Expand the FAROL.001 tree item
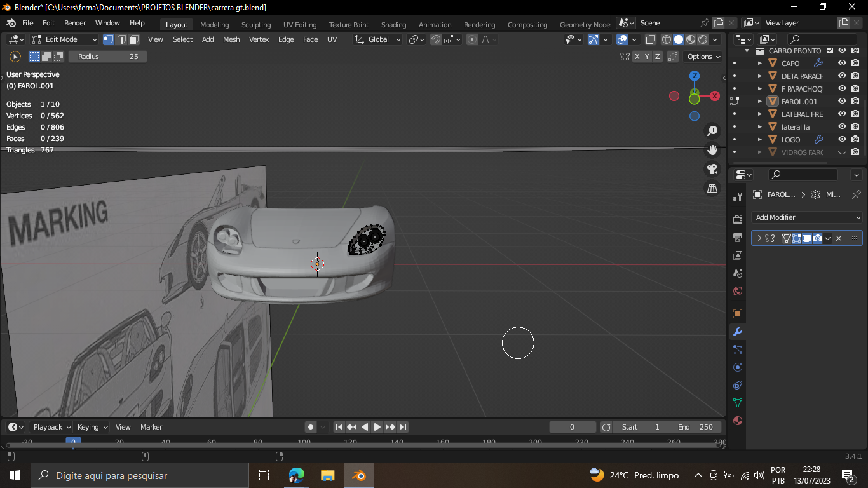Viewport: 868px width, 488px height. (x=760, y=102)
